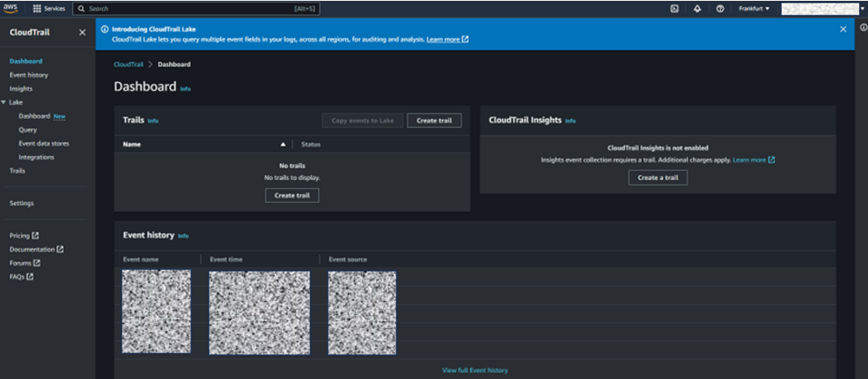The height and width of the screenshot is (379, 868).
Task: Click Create trail button in Trails header
Action: coord(434,120)
